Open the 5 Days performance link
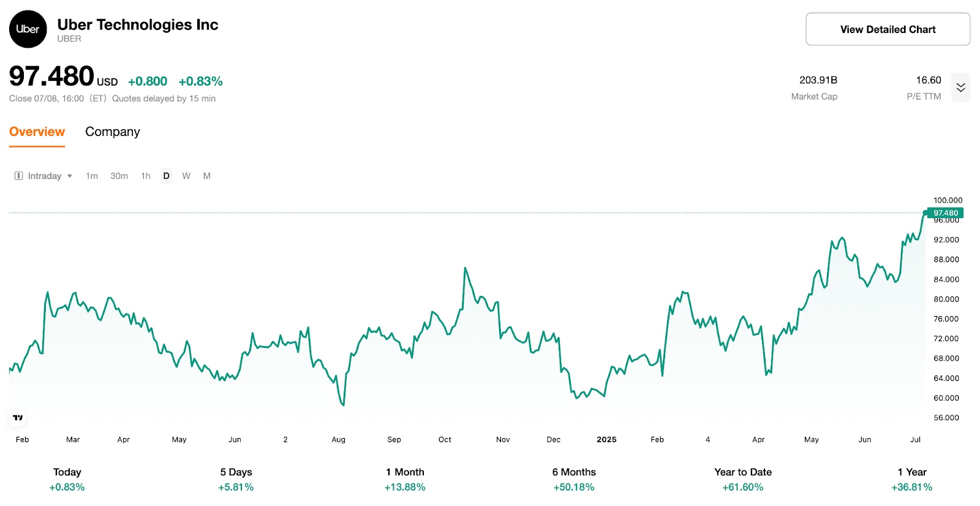Viewport: 980px width, 506px height. click(x=236, y=479)
